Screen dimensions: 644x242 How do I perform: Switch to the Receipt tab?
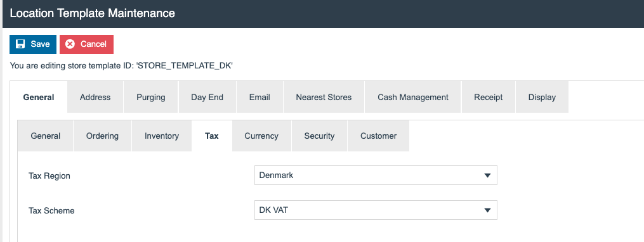[x=489, y=97]
